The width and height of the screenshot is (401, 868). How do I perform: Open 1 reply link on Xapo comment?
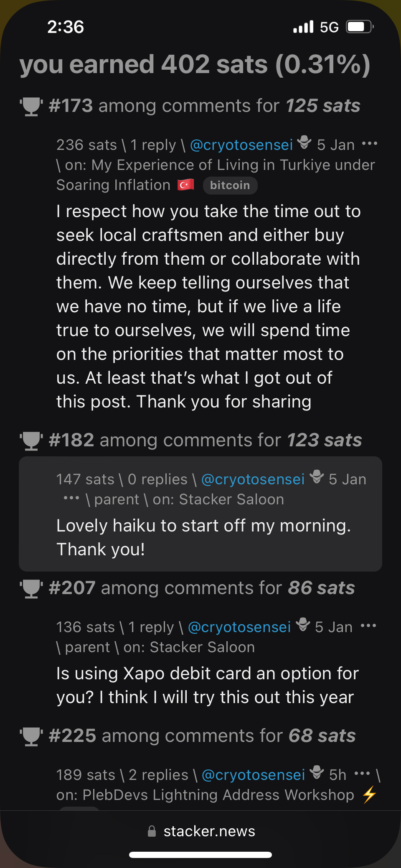tap(151, 627)
